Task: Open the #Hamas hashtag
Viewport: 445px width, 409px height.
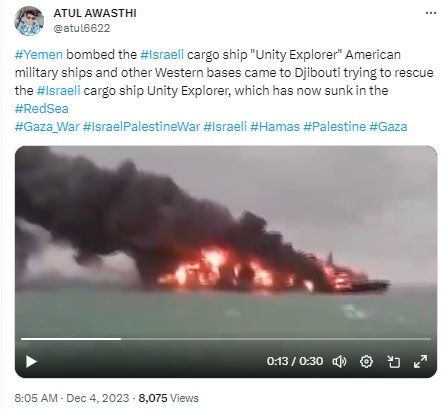Action: click(x=275, y=127)
